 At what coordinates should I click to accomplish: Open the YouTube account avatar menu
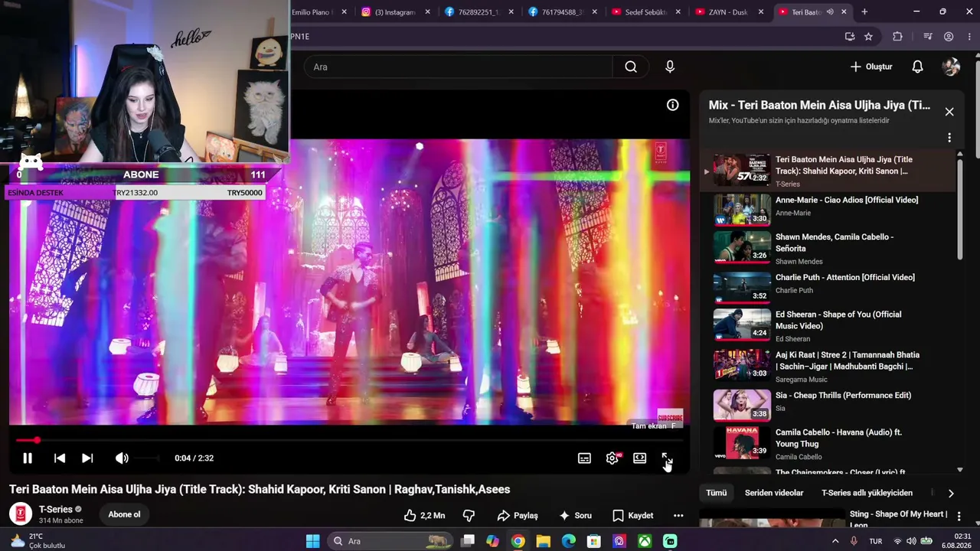951,67
